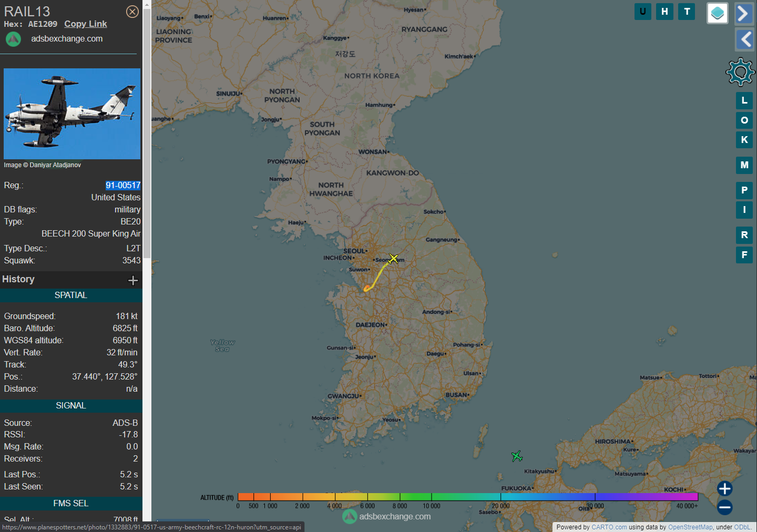757x532 pixels.
Task: Toggle the O map option button
Action: tap(744, 120)
